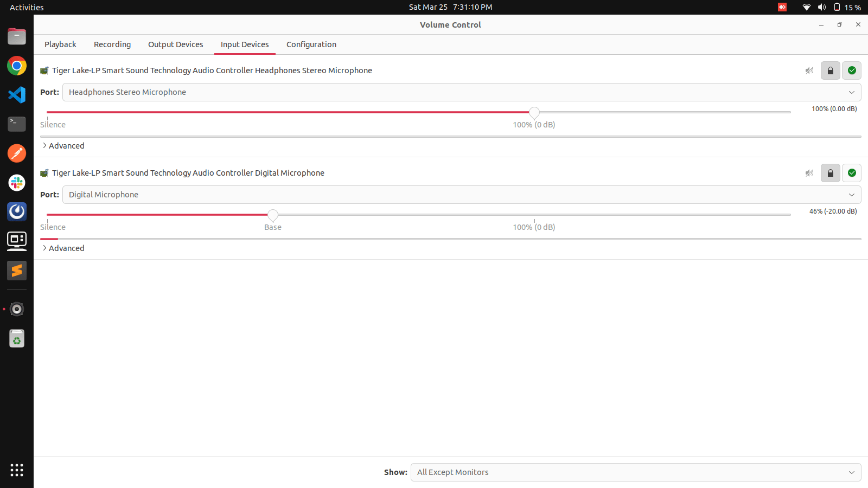The image size is (868, 488).
Task: Set Headphones Stereo Microphone as fallback device
Action: pyautogui.click(x=851, y=70)
